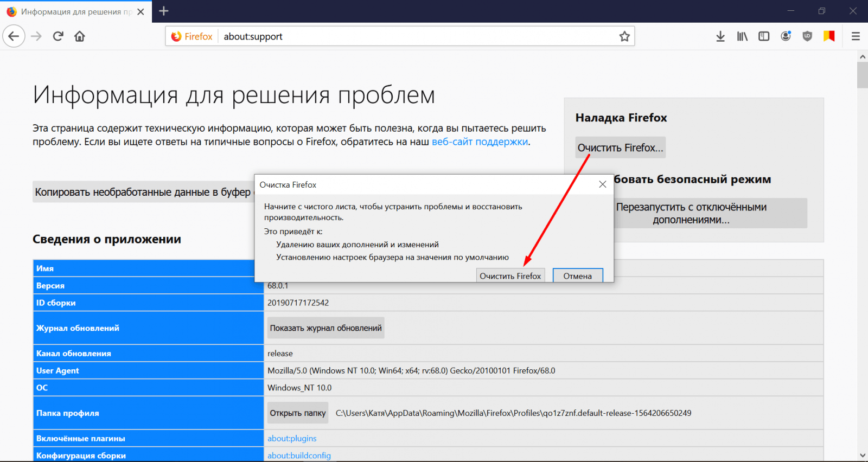868x462 pixels.
Task: Click the vertical scrollbar thumb
Action: click(863, 75)
